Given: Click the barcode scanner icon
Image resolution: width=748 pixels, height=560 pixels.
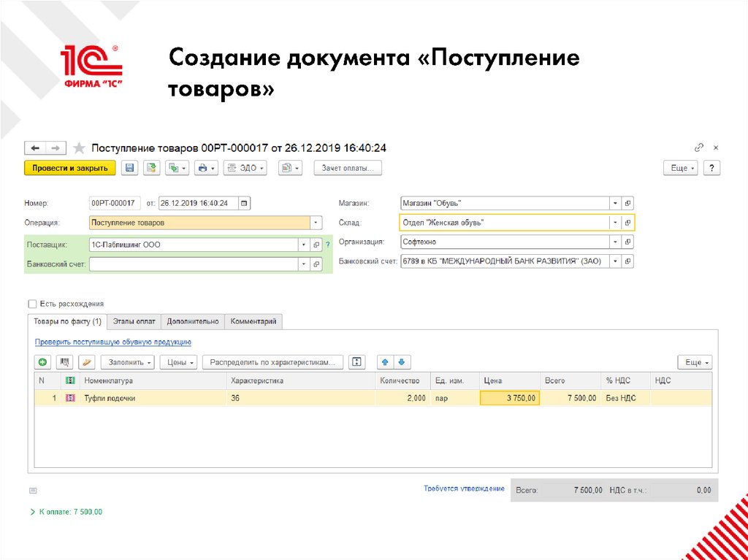Looking at the screenshot, I should click(65, 361).
